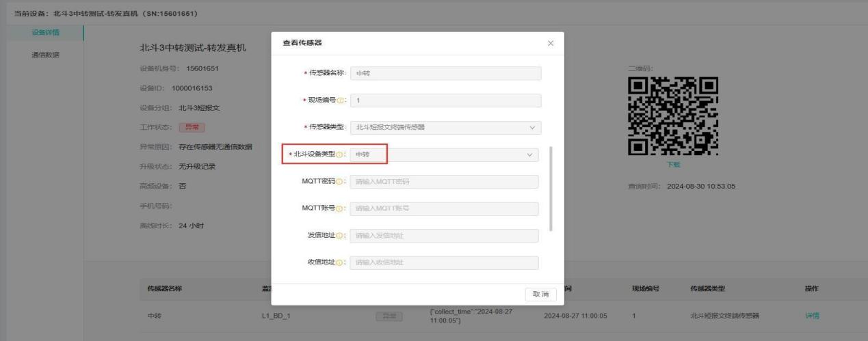Click the MQTT密码 input field
868x341 pixels.
pos(443,182)
